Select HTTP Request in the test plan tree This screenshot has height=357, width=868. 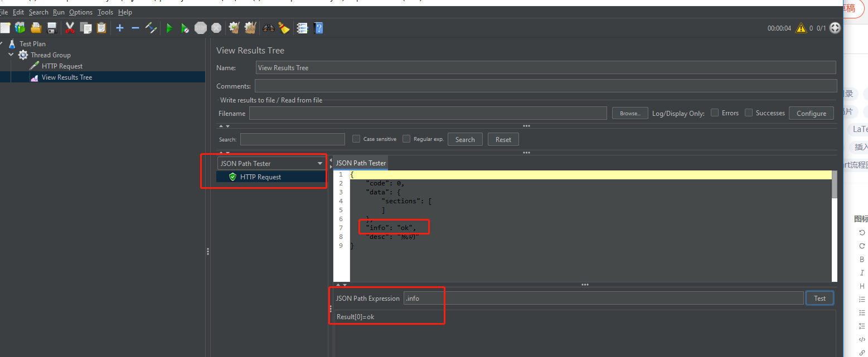[x=62, y=66]
